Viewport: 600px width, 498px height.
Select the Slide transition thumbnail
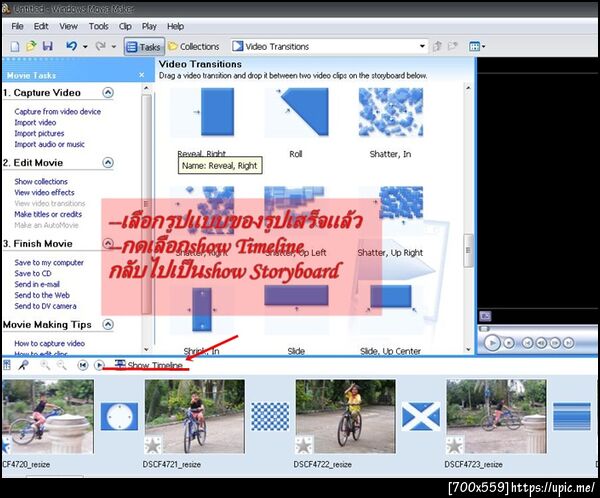tap(296, 309)
